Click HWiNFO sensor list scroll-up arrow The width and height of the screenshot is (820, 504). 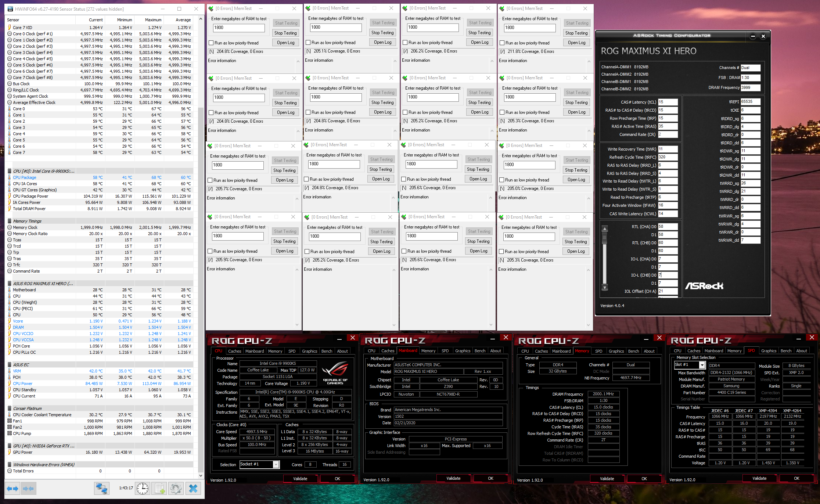[201, 19]
